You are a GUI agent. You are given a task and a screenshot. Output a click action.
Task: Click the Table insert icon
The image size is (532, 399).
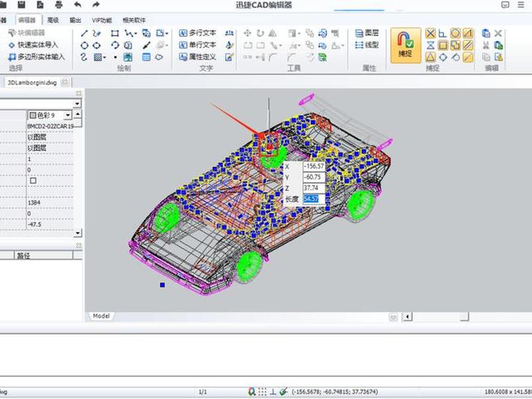click(x=146, y=57)
